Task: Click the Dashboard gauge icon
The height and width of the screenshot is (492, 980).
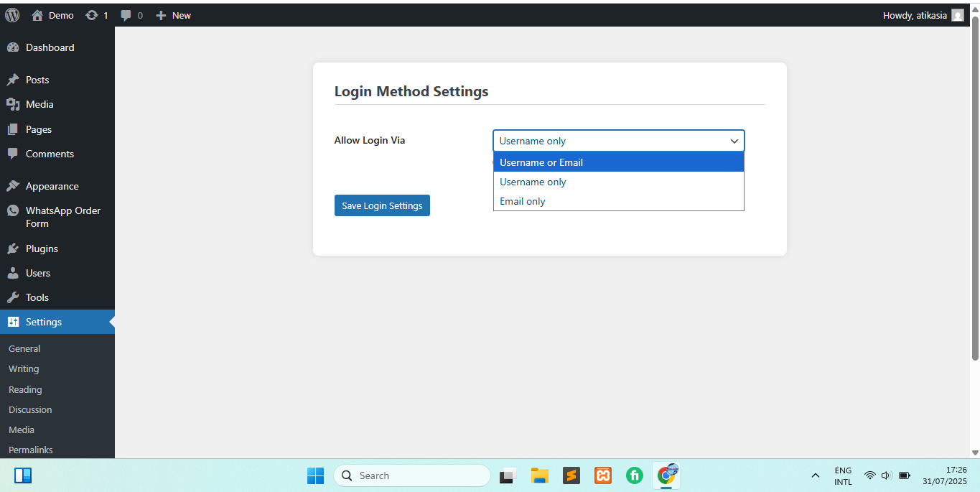Action: (x=13, y=47)
